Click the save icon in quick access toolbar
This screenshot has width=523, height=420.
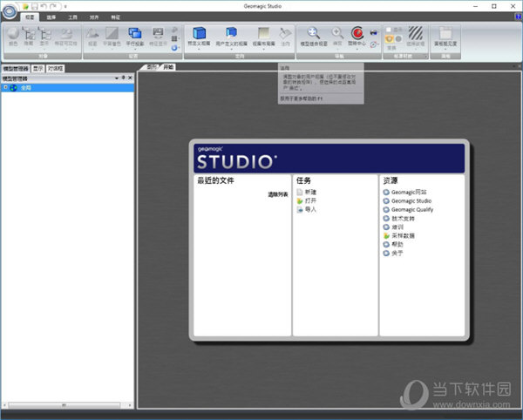tap(35, 6)
